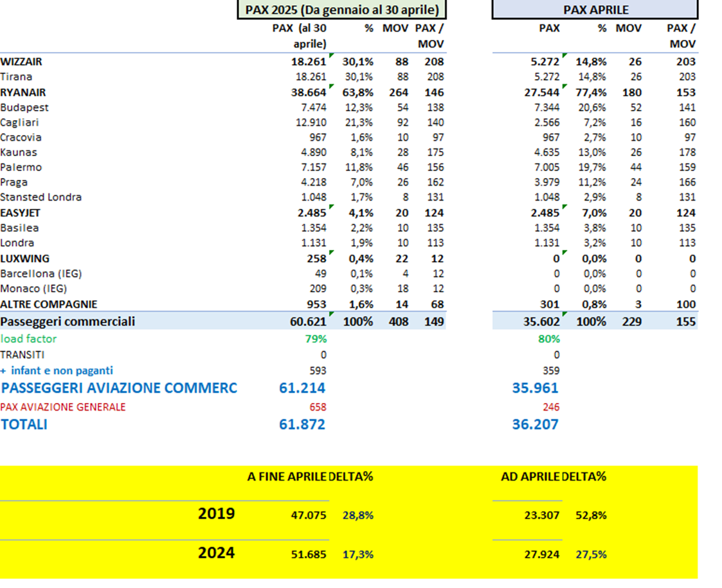
Task: Select the April grand total 36.207
Action: coord(536,424)
